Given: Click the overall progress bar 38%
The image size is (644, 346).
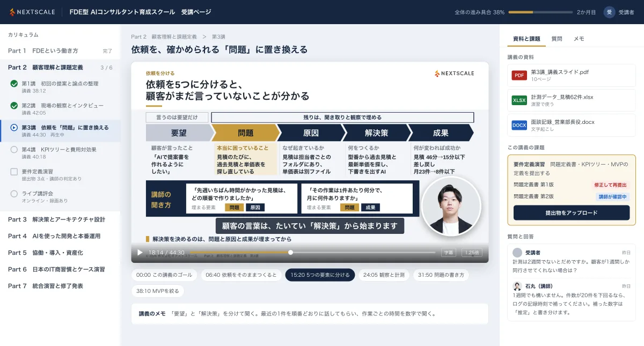Looking at the screenshot, I should (x=540, y=12).
